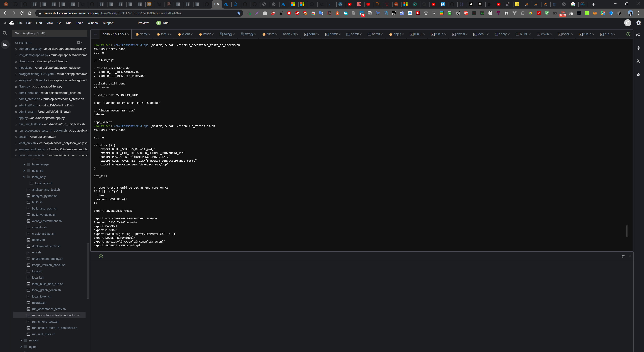Open the search panel magnifier icon
The image size is (644, 352).
(5, 33)
